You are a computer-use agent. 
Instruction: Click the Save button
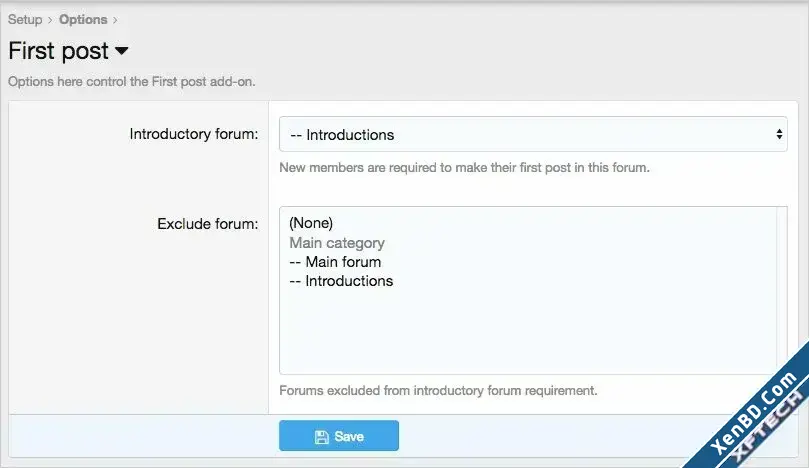tap(338, 435)
